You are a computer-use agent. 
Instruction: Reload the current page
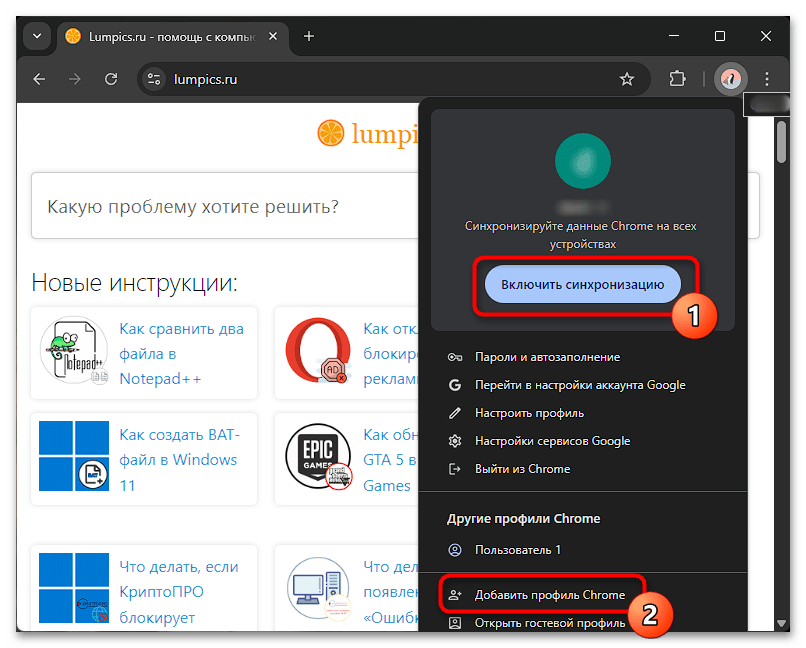tap(111, 79)
